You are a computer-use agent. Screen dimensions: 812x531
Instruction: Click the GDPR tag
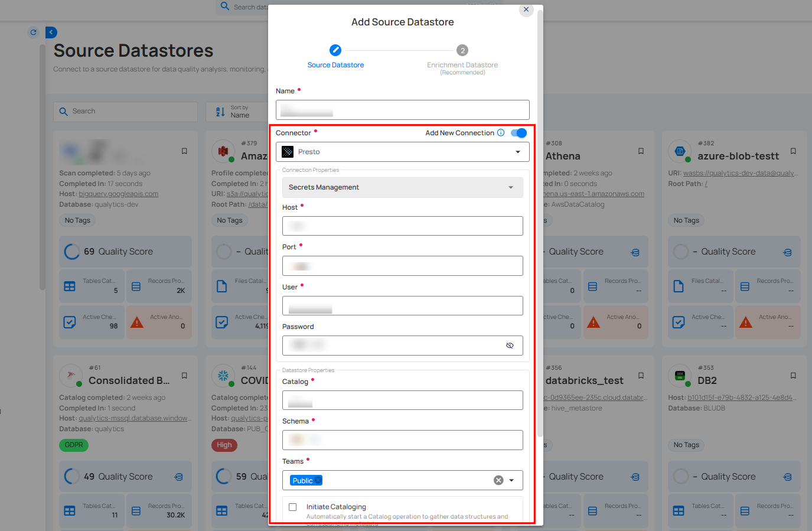coord(74,445)
